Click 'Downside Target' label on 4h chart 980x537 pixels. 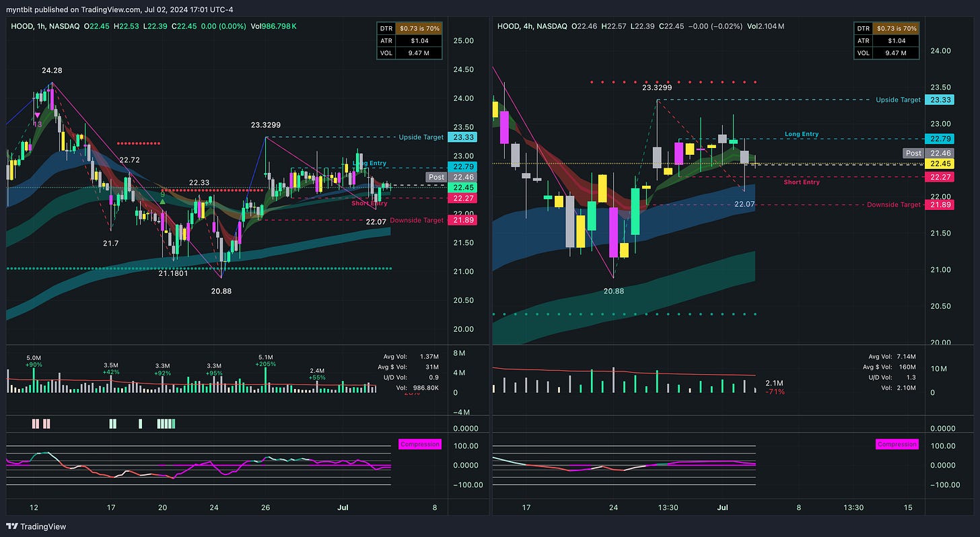pyautogui.click(x=893, y=205)
